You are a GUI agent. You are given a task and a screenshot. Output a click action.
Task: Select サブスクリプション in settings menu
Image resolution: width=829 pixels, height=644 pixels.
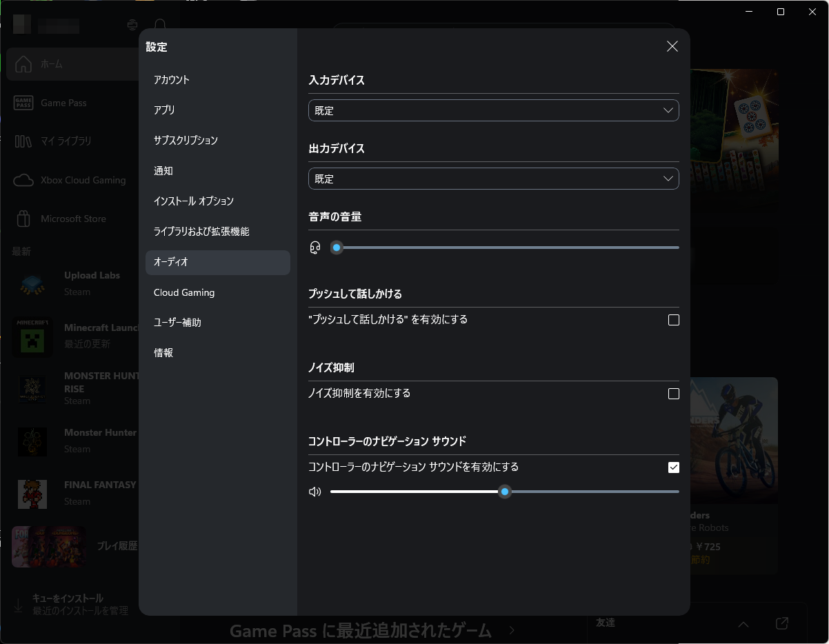[x=218, y=141]
